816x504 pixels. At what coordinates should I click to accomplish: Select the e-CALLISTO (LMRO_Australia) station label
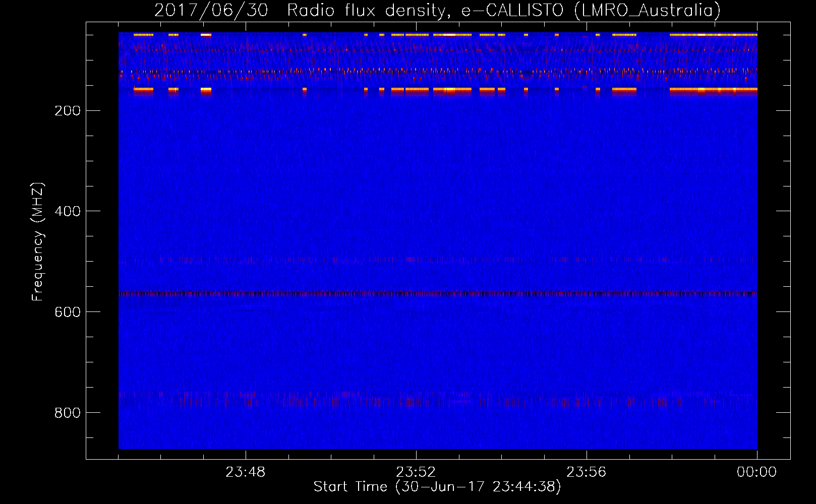591,10
